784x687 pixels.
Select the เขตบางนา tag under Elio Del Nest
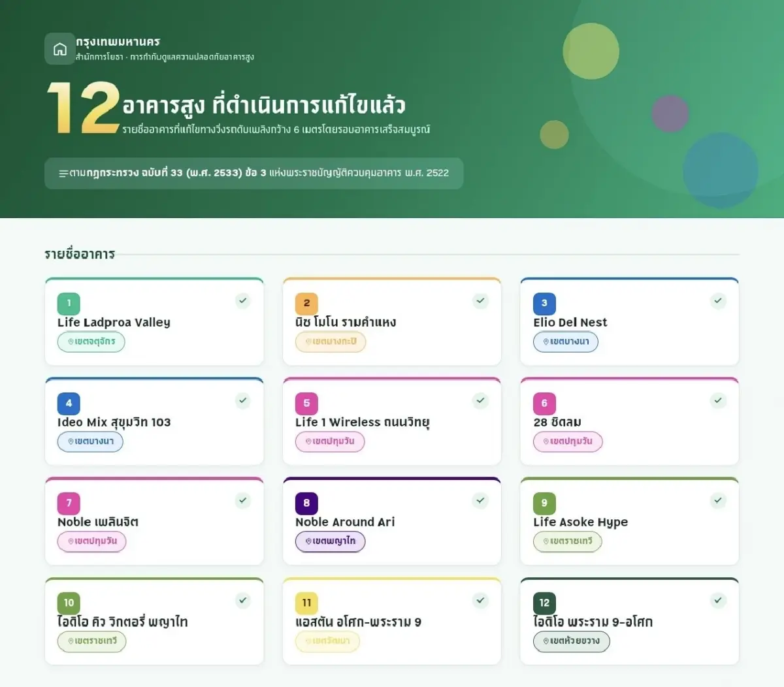(x=566, y=342)
